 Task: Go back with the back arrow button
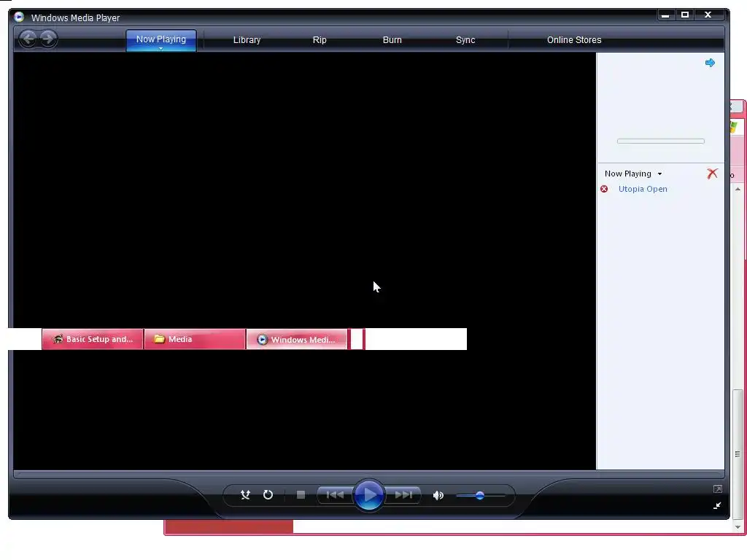28,39
